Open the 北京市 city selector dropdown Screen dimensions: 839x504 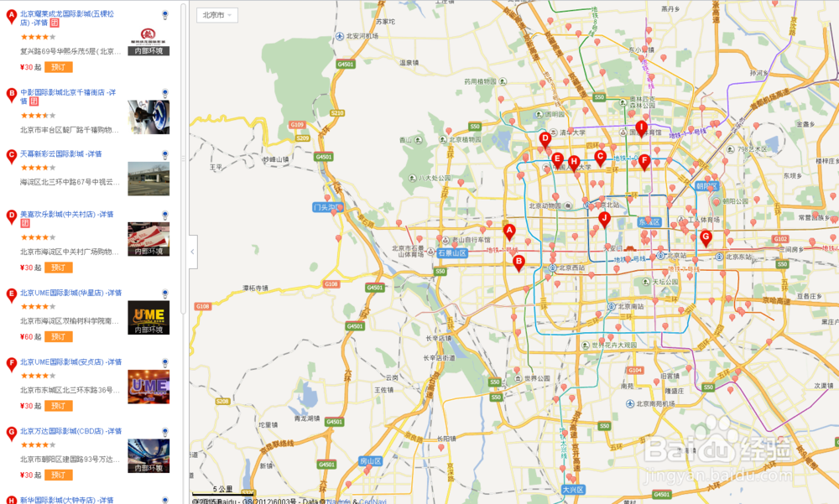[217, 15]
